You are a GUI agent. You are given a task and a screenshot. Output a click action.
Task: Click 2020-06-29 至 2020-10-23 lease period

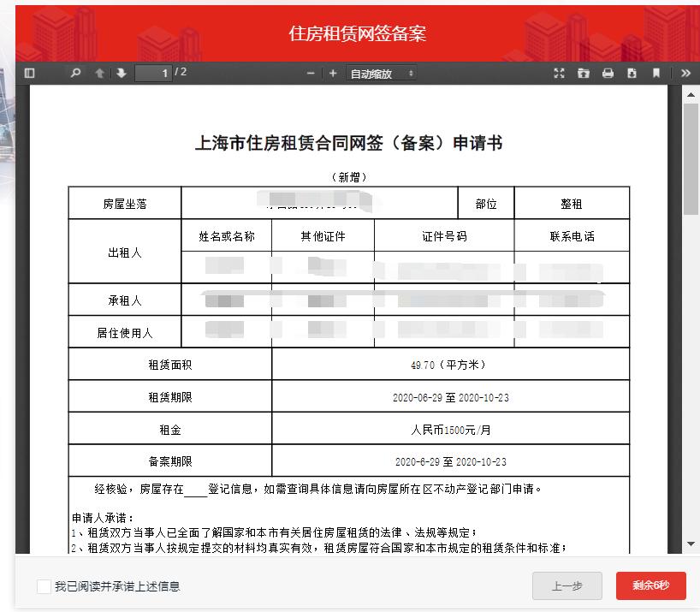(450, 397)
